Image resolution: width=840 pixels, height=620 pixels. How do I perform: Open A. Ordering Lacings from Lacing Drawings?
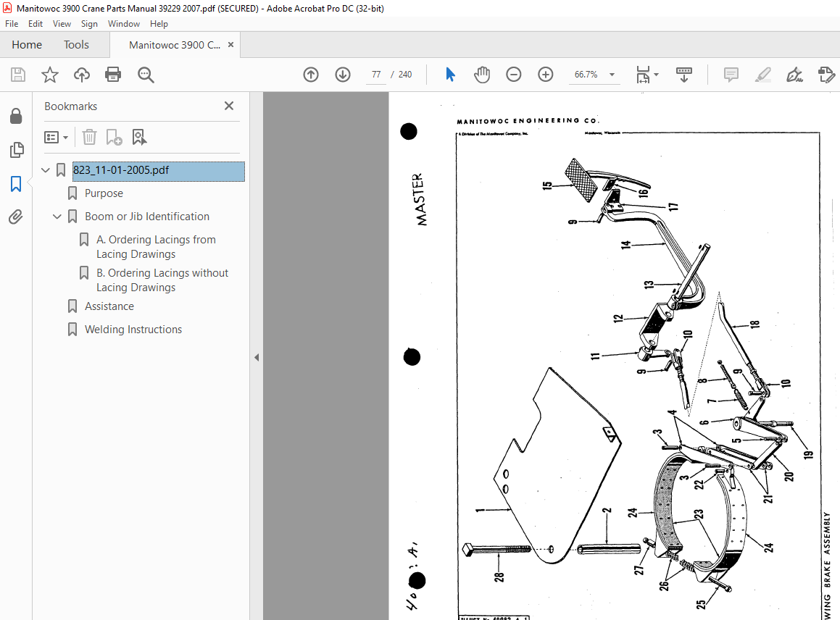(156, 247)
